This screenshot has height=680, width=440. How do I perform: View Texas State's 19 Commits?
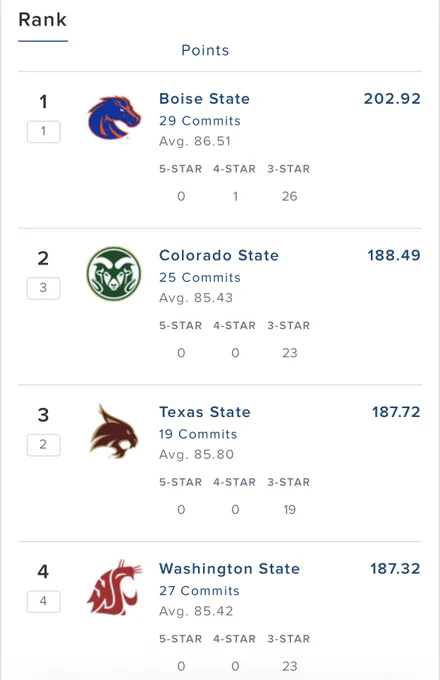click(198, 434)
